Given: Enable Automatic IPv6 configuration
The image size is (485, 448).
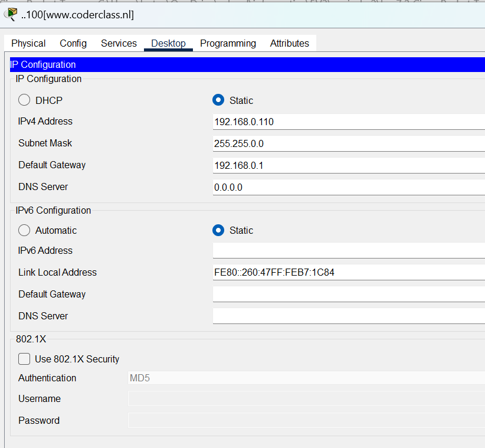Looking at the screenshot, I should click(x=24, y=230).
